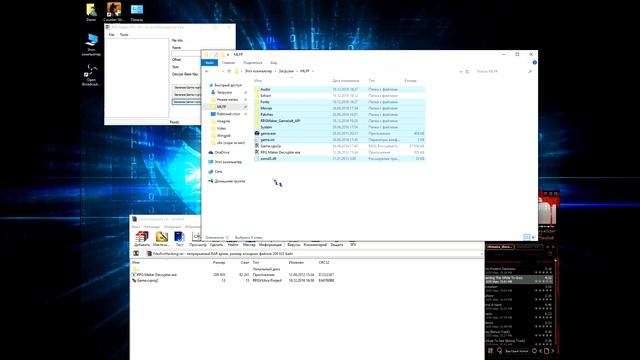This screenshot has width=640, height=360.
Task: Open recent locations dropdown beside forward arrow
Action: click(222, 71)
